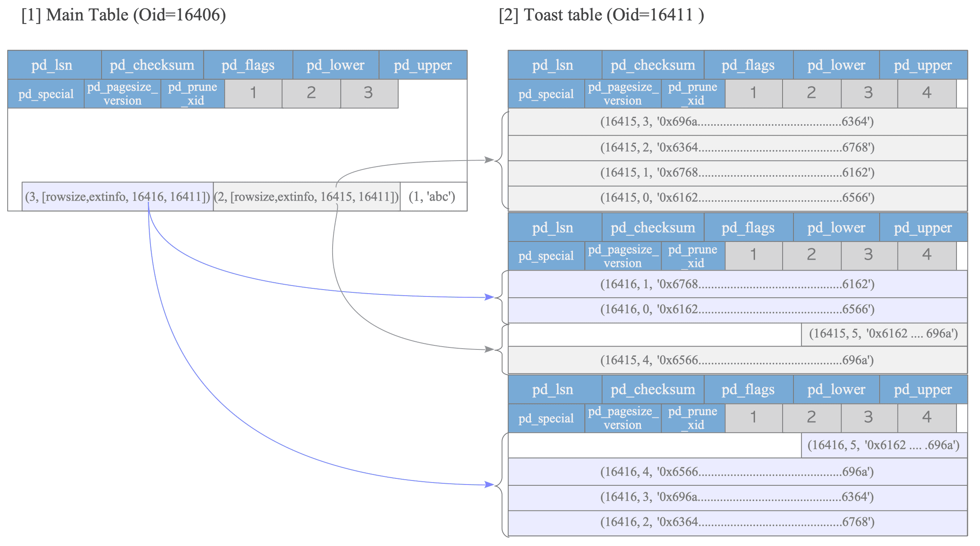Select toast chunk (16416, 4, '0x6566...696a')

(x=738, y=472)
